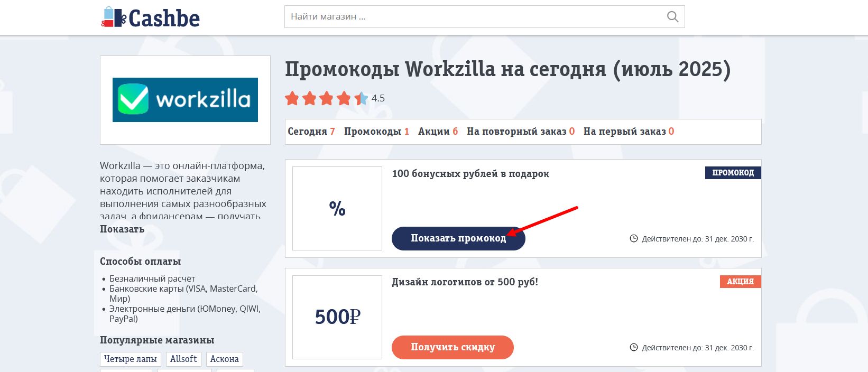Open the "Allsoft" popular store tag
This screenshot has height=372, width=868.
click(183, 359)
